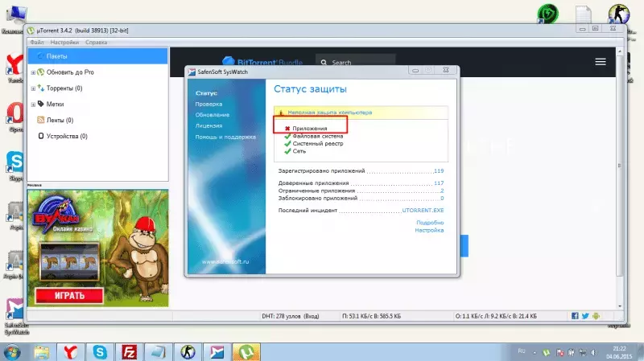This screenshot has width=644, height=361.
Task: Click the volume icon in system tray
Action: pos(594,352)
